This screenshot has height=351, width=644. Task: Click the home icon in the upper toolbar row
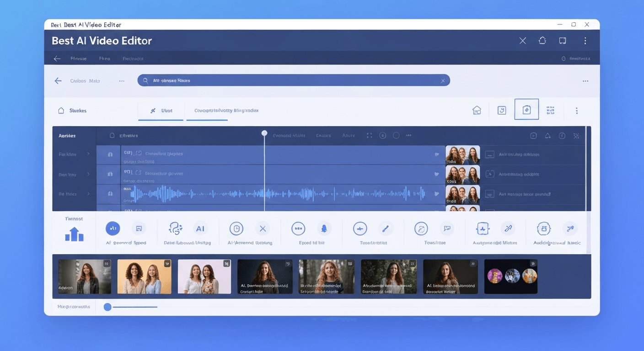point(476,110)
